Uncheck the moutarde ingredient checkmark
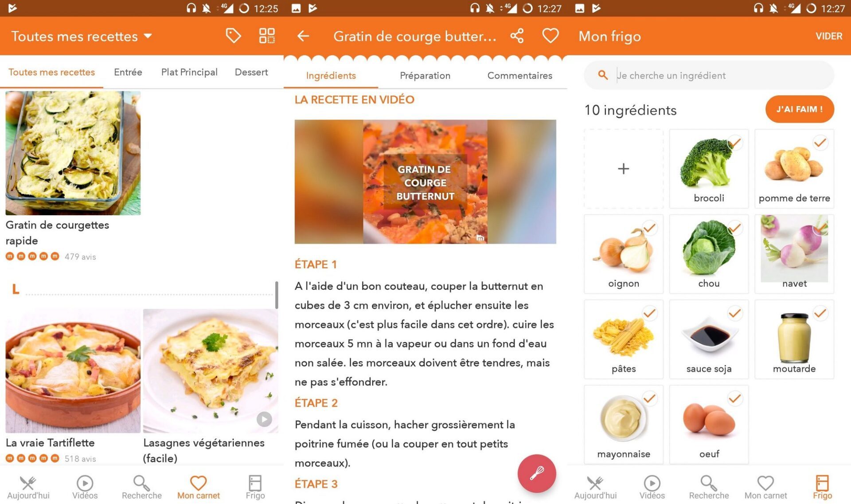Viewport: 851px width, 504px height. (820, 313)
